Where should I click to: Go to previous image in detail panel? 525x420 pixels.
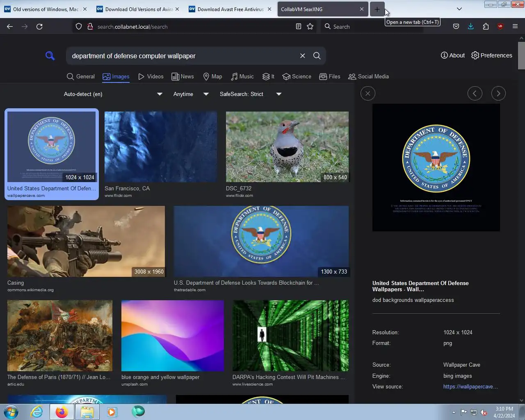coord(475,94)
